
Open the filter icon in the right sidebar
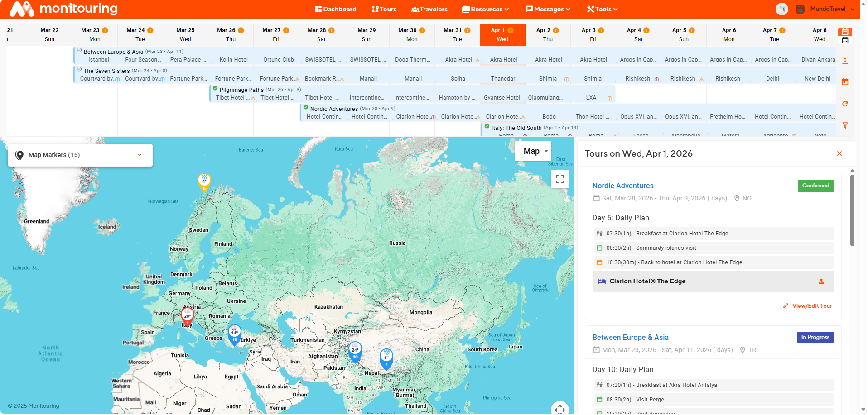pos(845,125)
